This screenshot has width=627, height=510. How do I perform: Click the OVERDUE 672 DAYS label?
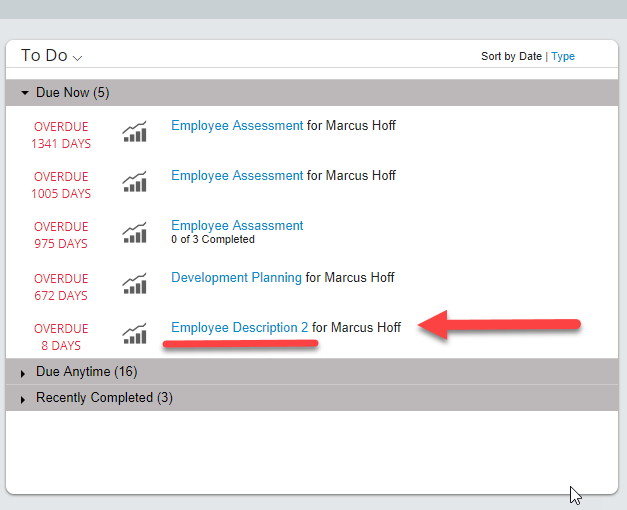[61, 287]
